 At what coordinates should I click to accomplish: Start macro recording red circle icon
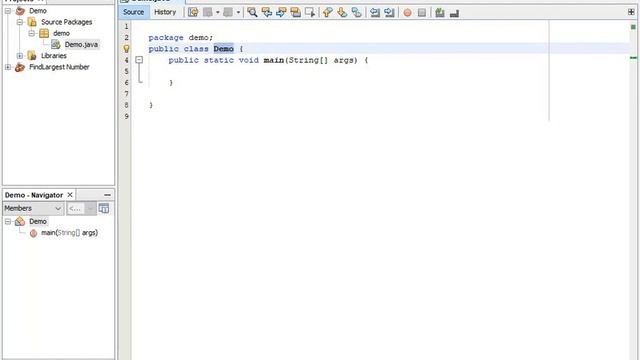[407, 13]
